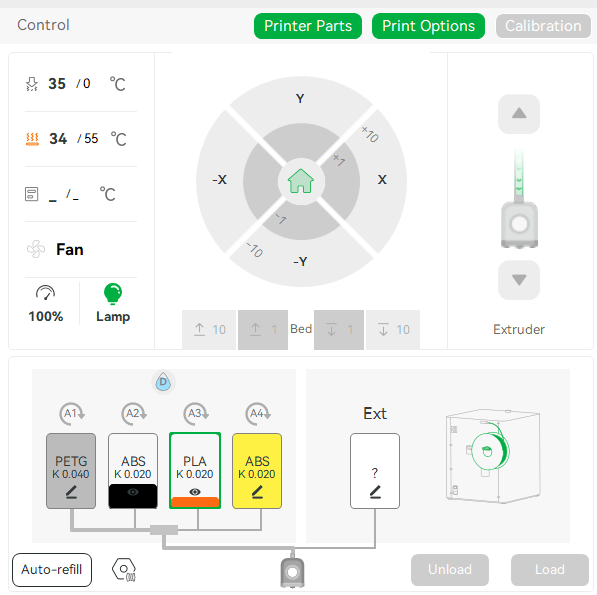The height and width of the screenshot is (595, 597).
Task: Click the AMS humidity droplet icon
Action: (x=163, y=382)
